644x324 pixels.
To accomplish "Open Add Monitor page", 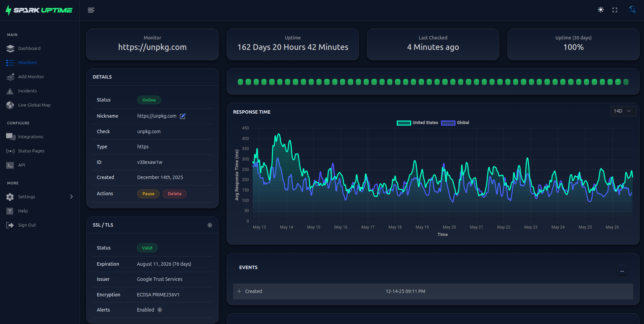I will coord(31,77).
